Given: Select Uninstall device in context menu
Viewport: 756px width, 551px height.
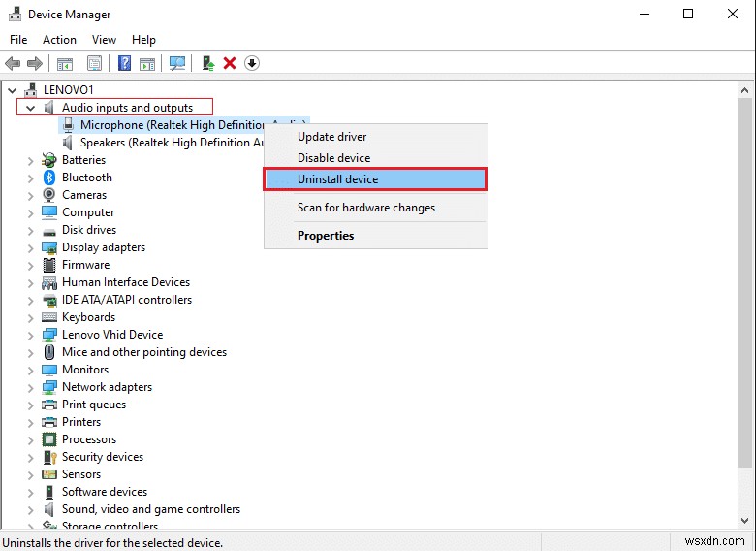Looking at the screenshot, I should coord(375,179).
